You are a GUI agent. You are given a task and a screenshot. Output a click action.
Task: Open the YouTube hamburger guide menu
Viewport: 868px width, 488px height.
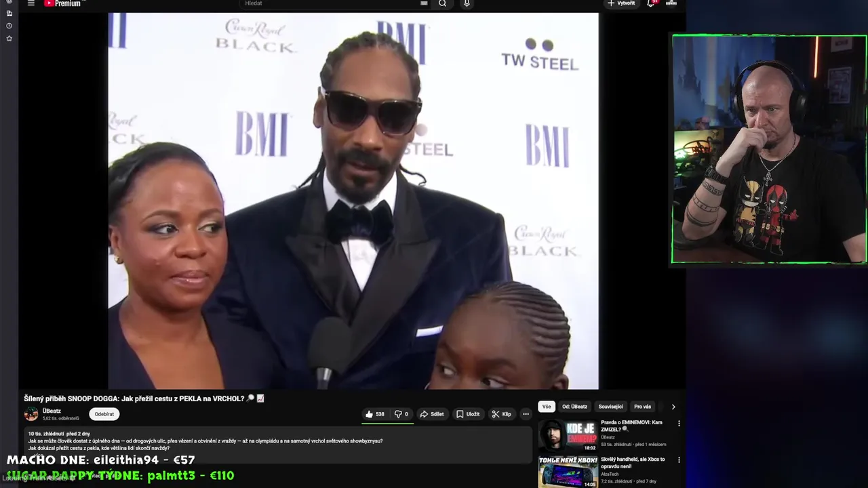click(x=31, y=3)
